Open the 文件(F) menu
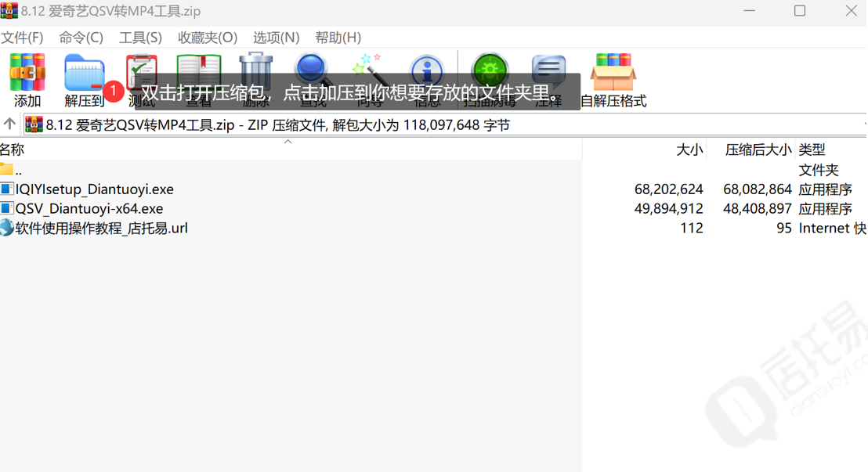 [x=22, y=38]
